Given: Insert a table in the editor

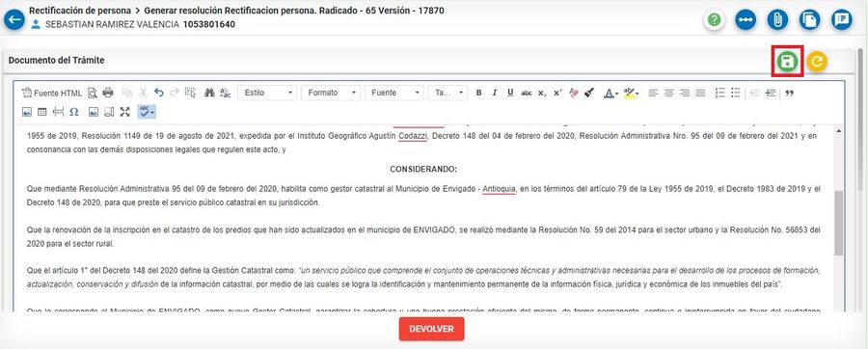Looking at the screenshot, I should [x=42, y=112].
